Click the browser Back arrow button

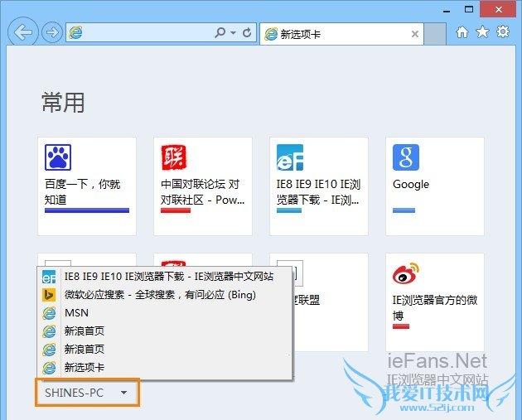coord(22,32)
